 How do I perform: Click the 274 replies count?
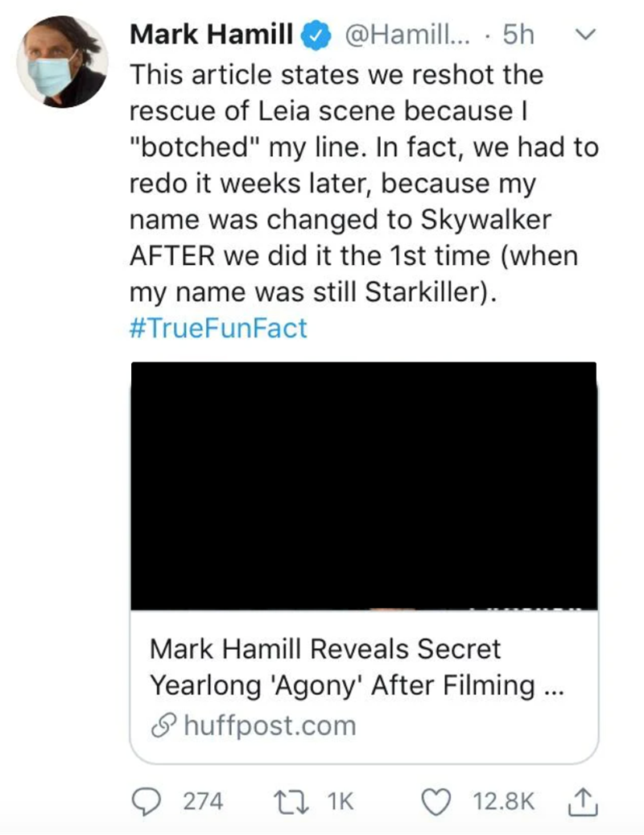tap(204, 802)
